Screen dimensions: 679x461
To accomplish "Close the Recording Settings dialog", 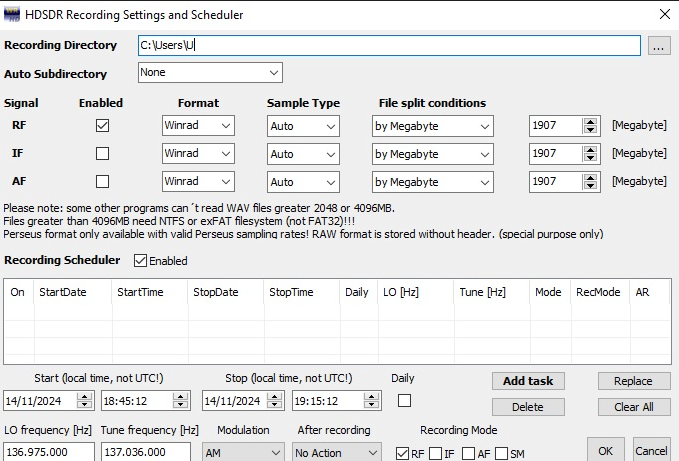I will 665,14.
